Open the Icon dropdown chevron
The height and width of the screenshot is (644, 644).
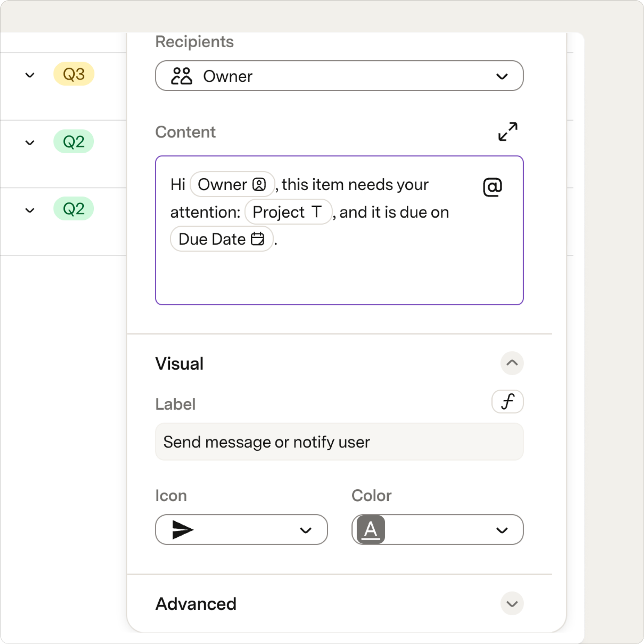pos(305,530)
